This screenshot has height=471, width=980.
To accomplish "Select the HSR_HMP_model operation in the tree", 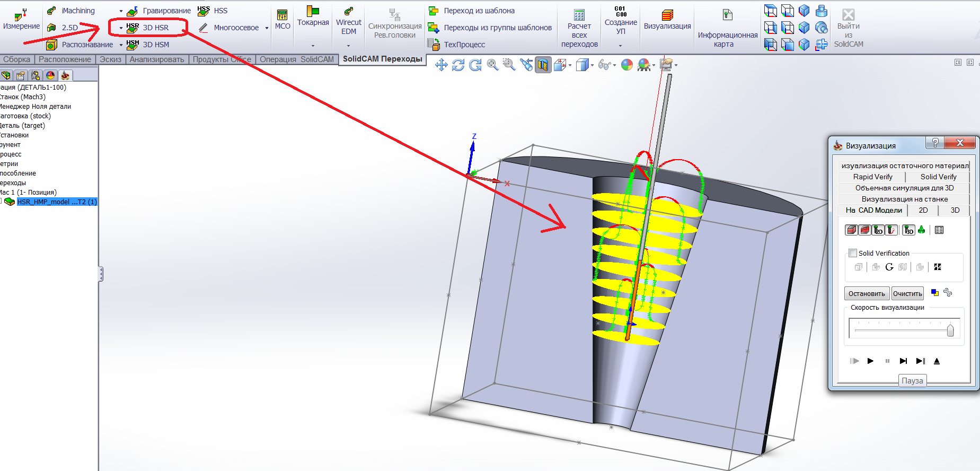I will 57,202.
